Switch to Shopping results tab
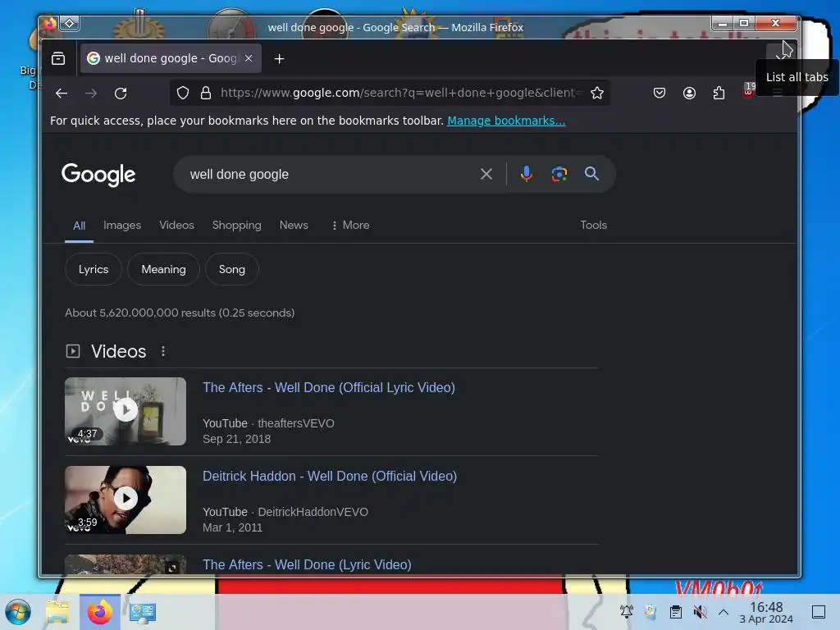Screen dimensions: 840x630 [x=237, y=225]
